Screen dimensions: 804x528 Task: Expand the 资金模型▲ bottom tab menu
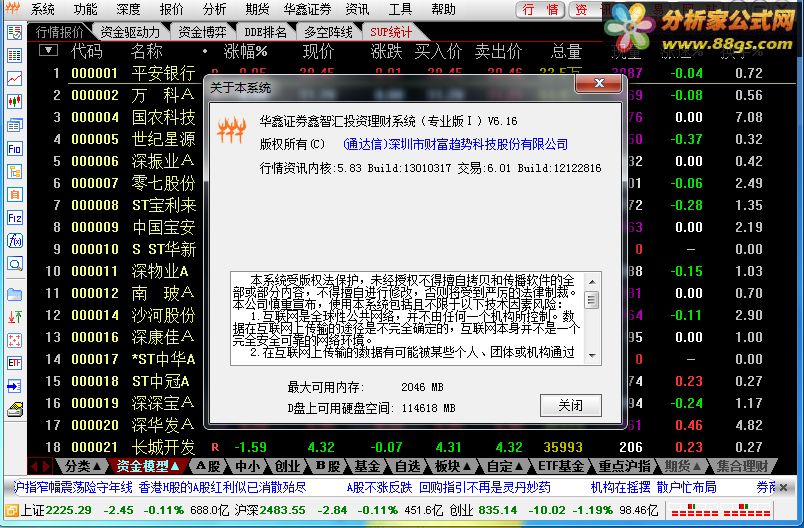148,466
